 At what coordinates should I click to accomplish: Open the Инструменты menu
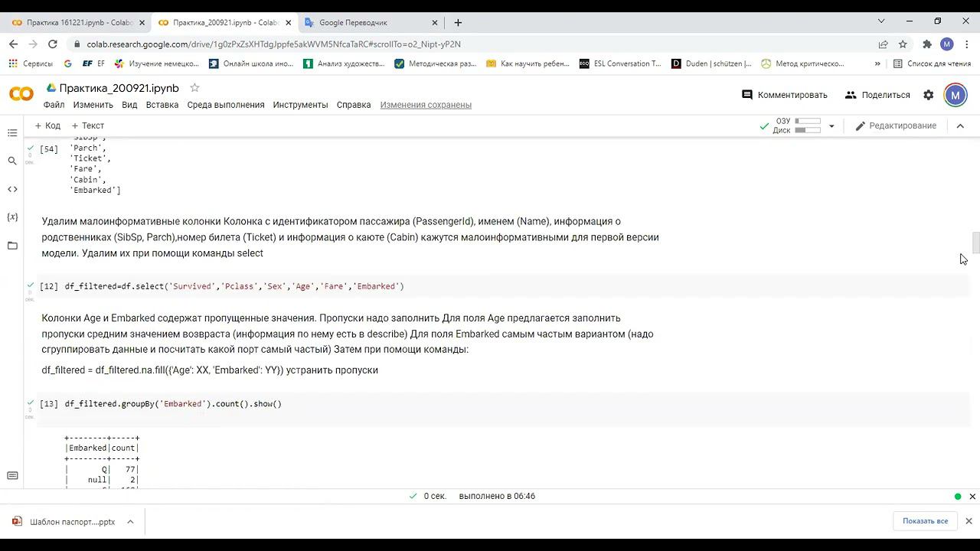(x=300, y=105)
